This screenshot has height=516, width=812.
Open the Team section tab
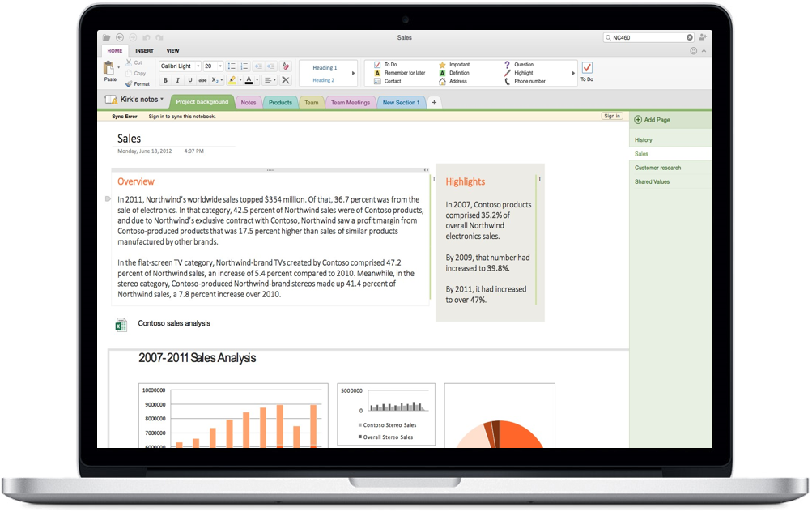click(311, 103)
